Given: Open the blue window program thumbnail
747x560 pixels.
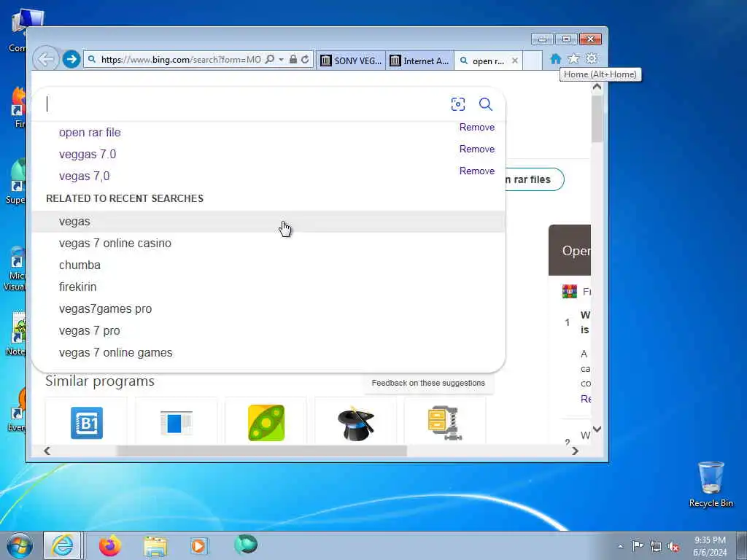Looking at the screenshot, I should 176,423.
